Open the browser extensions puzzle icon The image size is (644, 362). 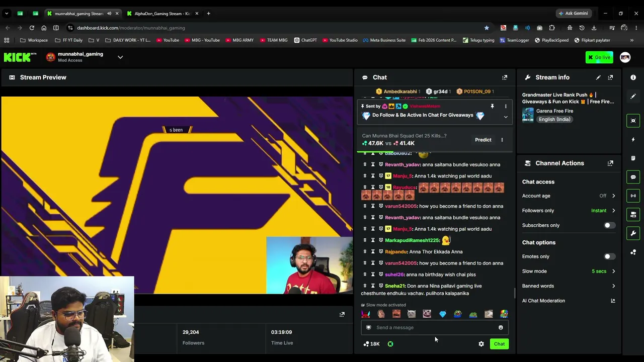pos(552,28)
